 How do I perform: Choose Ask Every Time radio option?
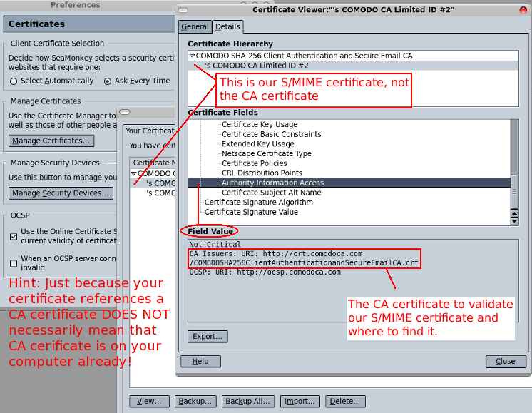coord(108,81)
